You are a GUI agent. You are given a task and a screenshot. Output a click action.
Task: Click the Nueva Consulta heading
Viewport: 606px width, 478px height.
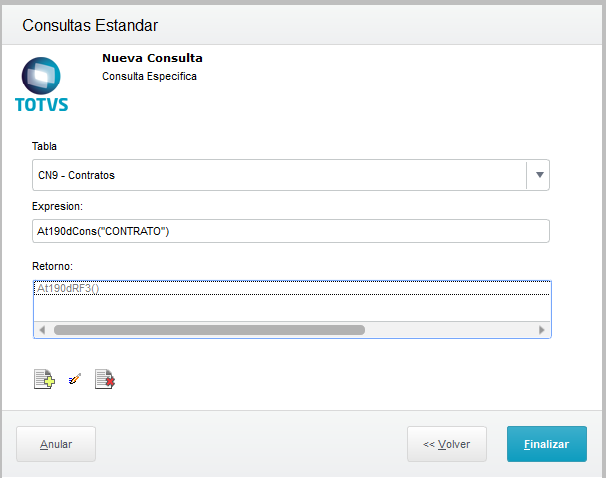coord(152,58)
